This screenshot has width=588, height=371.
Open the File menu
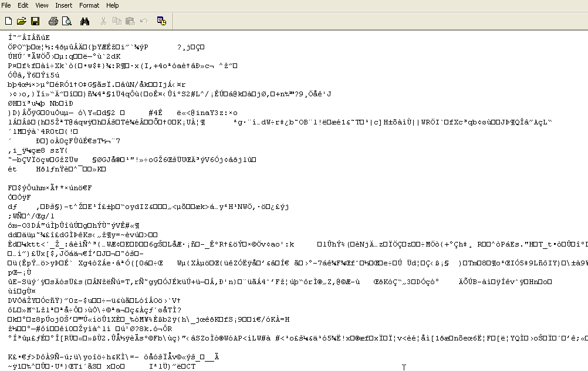click(x=6, y=5)
